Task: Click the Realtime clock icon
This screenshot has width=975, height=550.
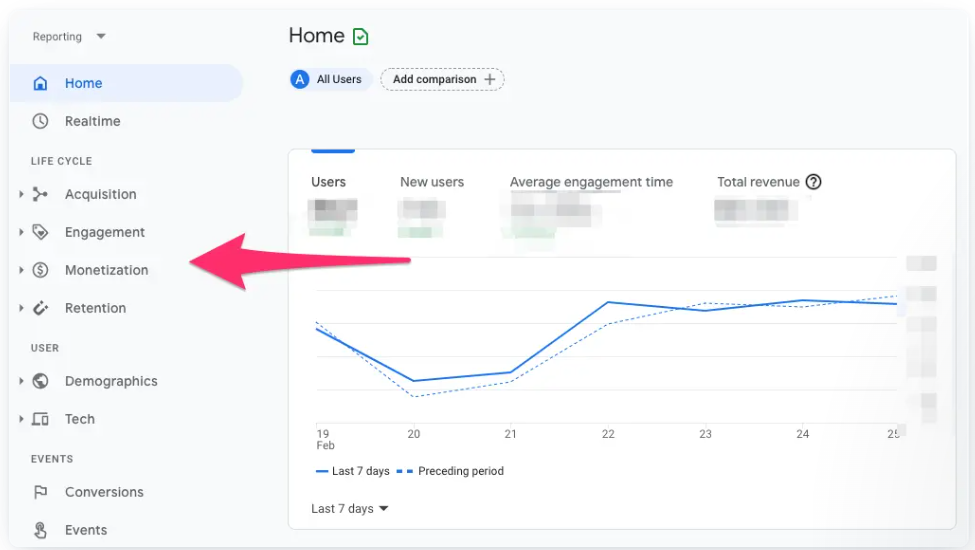Action: [40, 121]
